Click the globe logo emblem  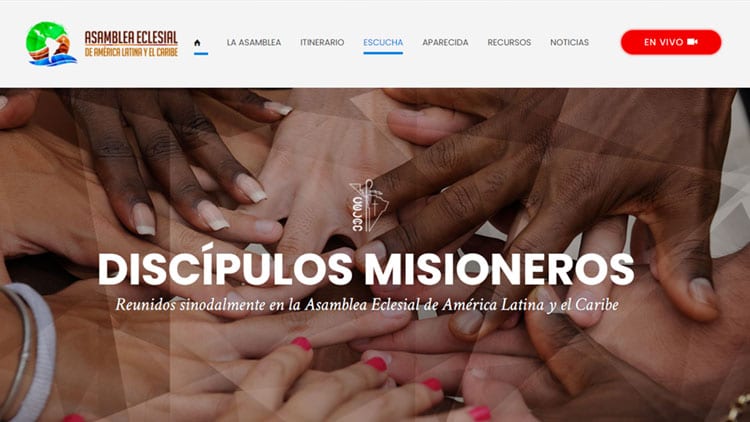(51, 44)
